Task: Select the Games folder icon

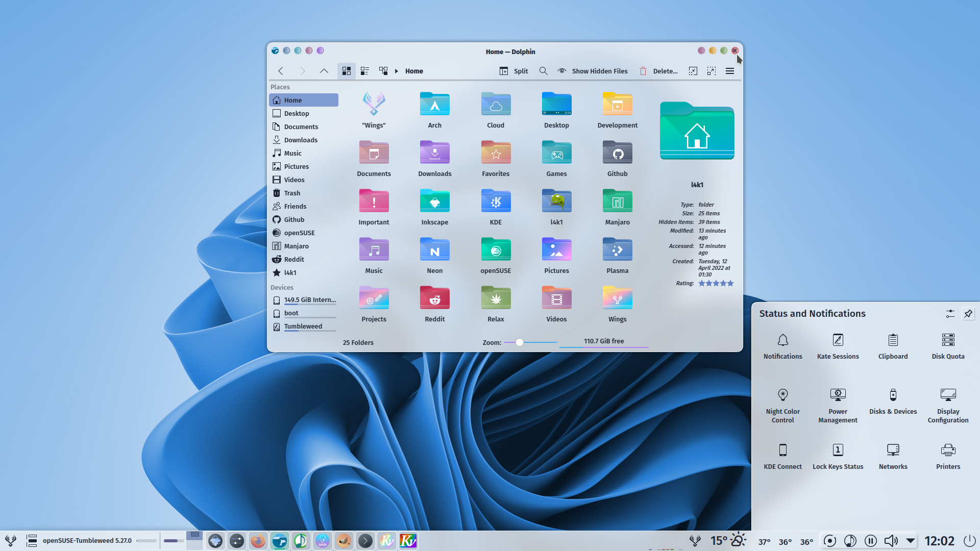Action: [556, 153]
